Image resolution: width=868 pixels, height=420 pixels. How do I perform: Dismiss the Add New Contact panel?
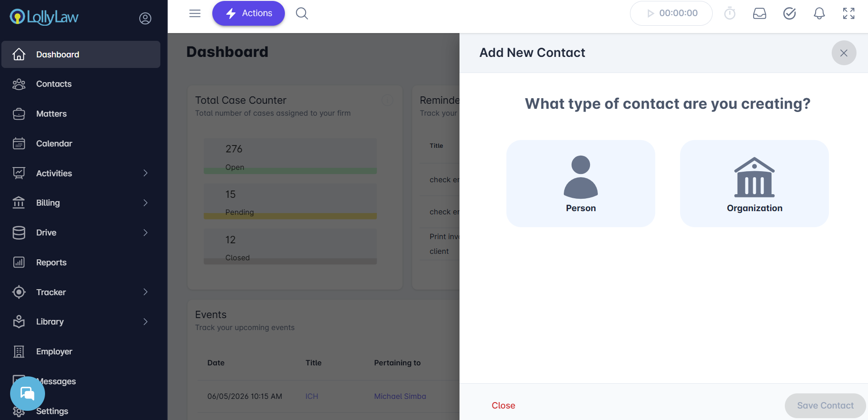844,53
